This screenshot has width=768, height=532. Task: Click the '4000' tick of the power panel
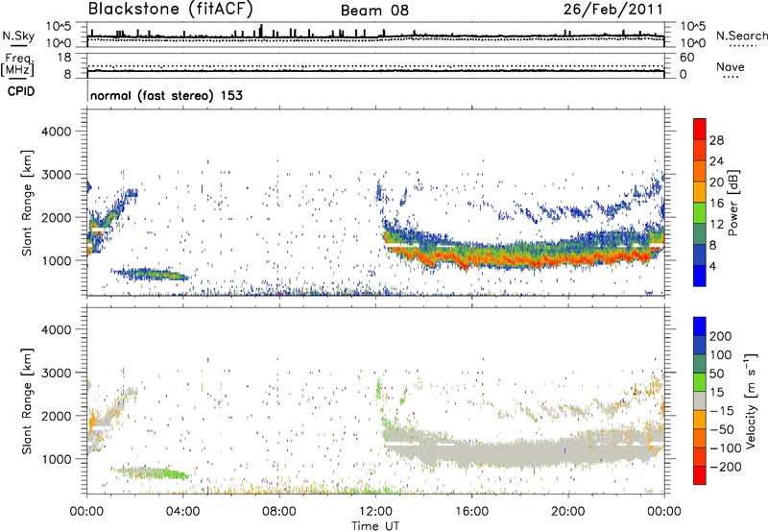coord(56,132)
